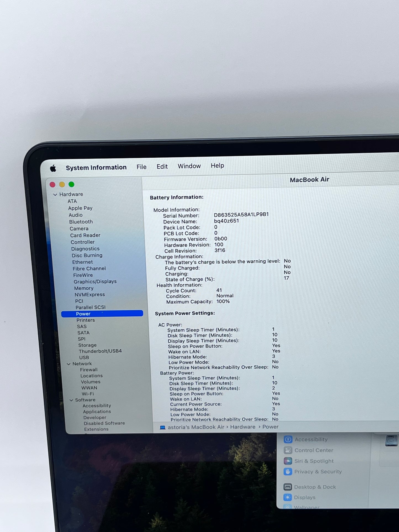Select Graphics/Displays in the sidebar
The width and height of the screenshot is (399, 532).
pos(95,282)
